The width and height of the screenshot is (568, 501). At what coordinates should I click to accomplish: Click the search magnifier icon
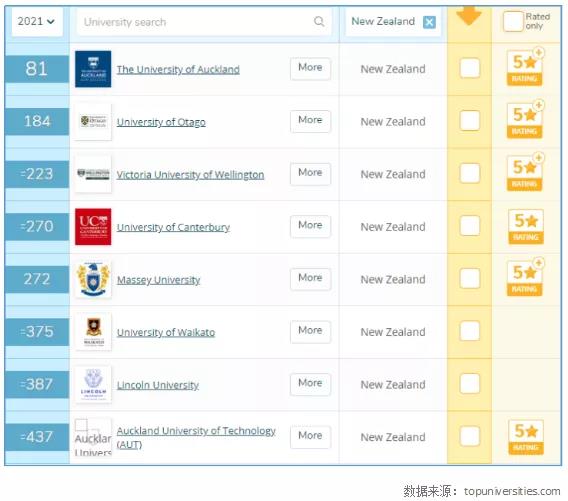point(319,21)
